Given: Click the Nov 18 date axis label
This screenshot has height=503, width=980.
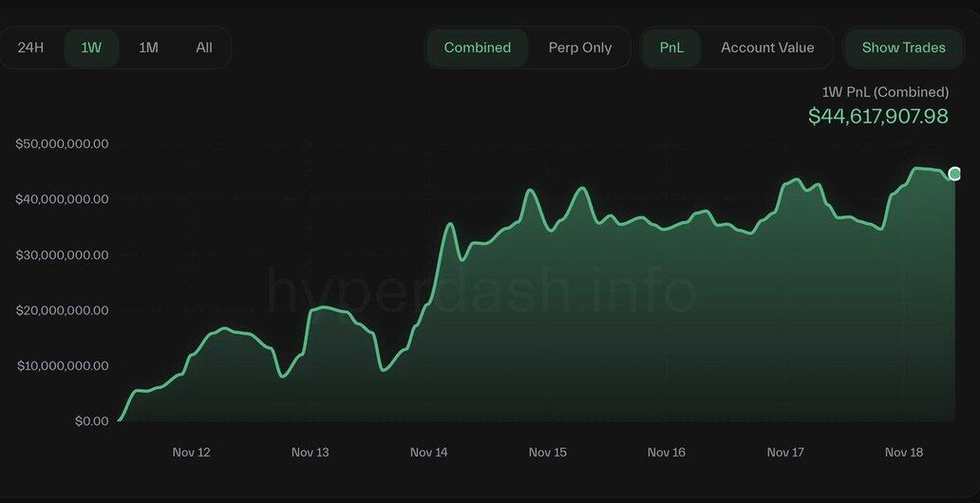Looking at the screenshot, I should coord(903,453).
